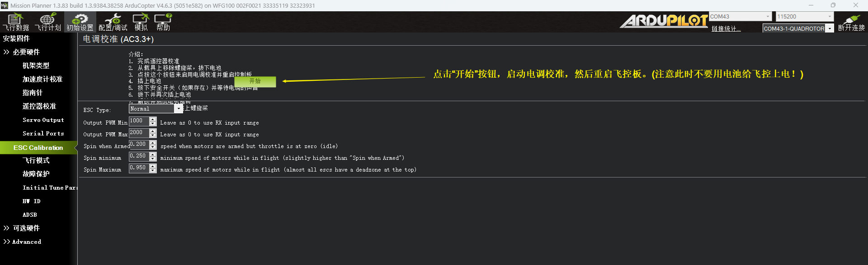Step the Spin when Armed spinner arrows
This screenshot has height=265, width=868.
click(x=153, y=145)
